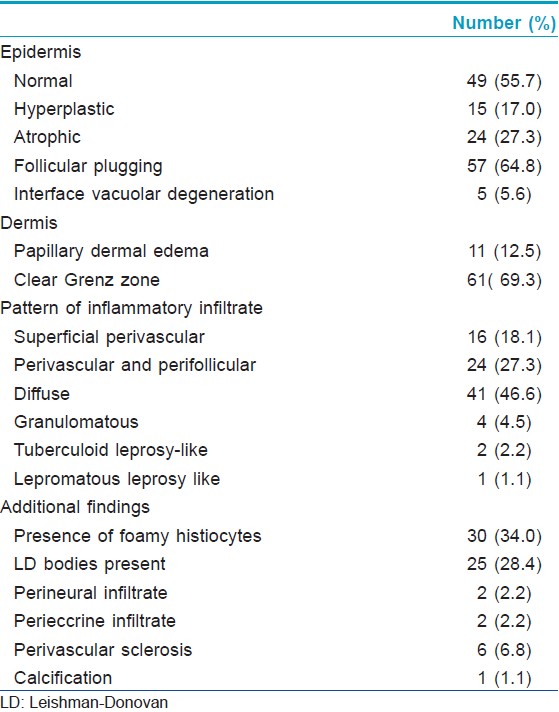The image size is (559, 712).
Task: Click the Papillary dermal edema row
Action: (279, 251)
